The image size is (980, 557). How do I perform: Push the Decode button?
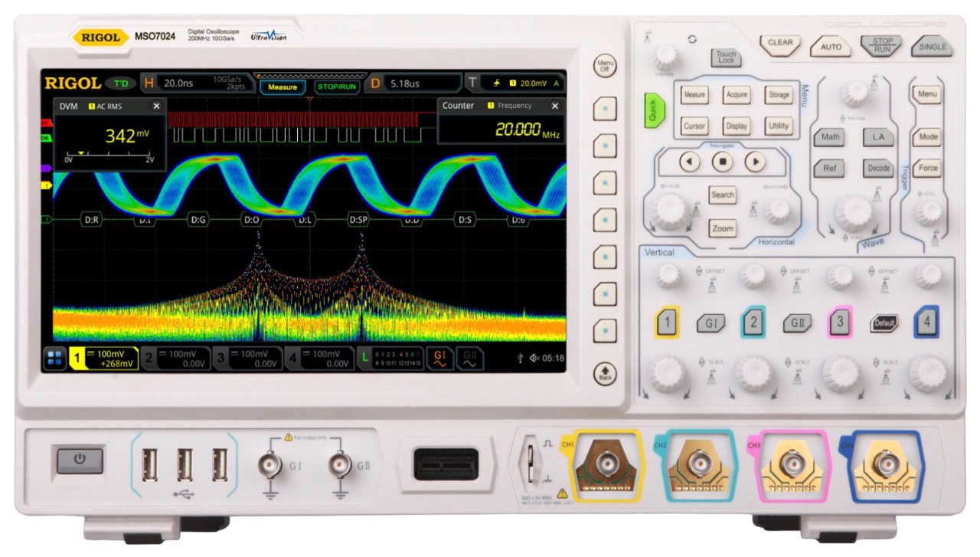point(878,169)
